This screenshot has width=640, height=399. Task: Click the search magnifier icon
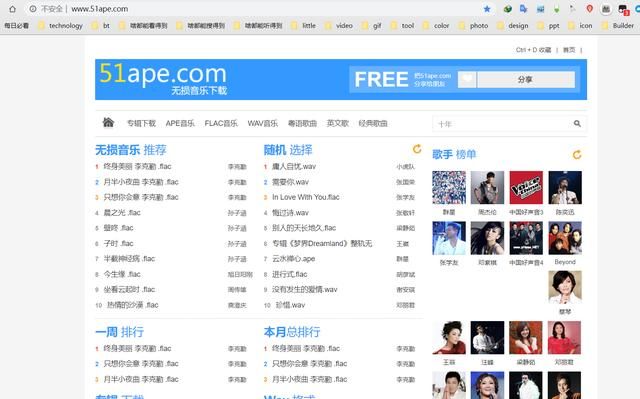coord(577,123)
